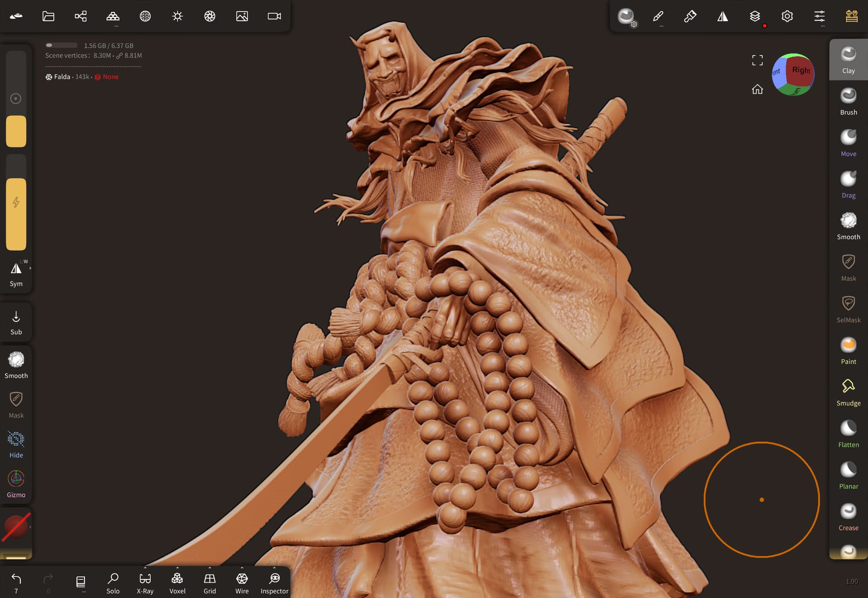Image resolution: width=868 pixels, height=598 pixels.
Task: Expand material options arrow beside red sphere
Action: (x=30, y=527)
